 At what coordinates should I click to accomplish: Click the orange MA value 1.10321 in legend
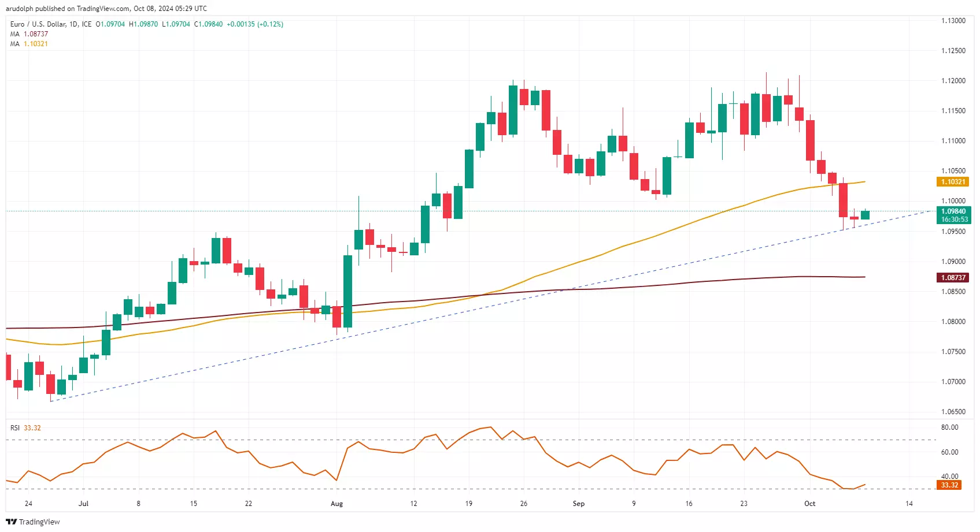(x=36, y=44)
